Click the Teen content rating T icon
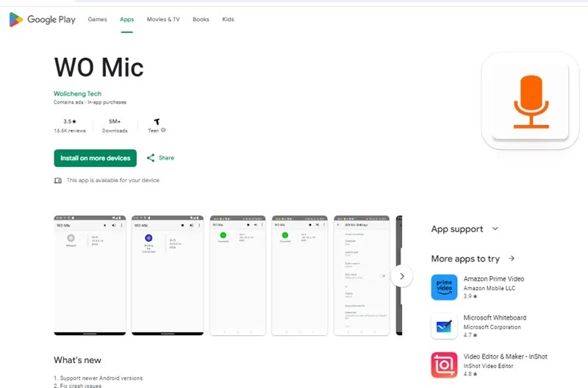588x388 pixels. tap(157, 121)
